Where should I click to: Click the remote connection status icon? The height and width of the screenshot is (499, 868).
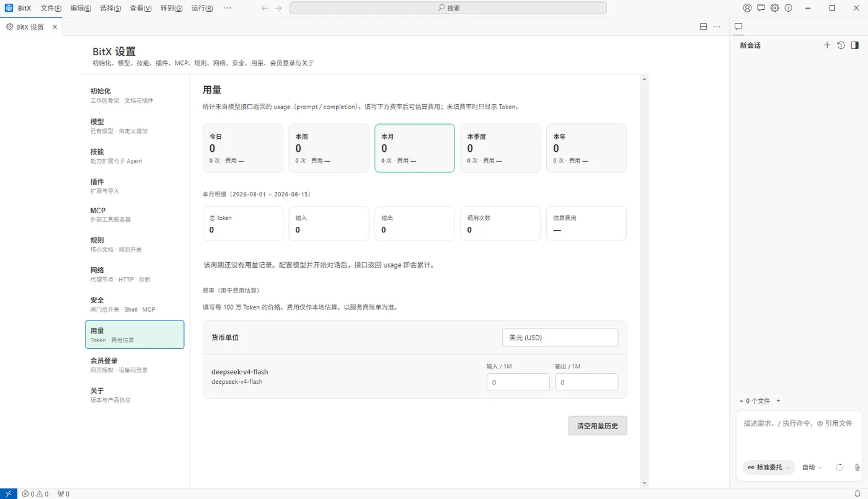coord(9,493)
